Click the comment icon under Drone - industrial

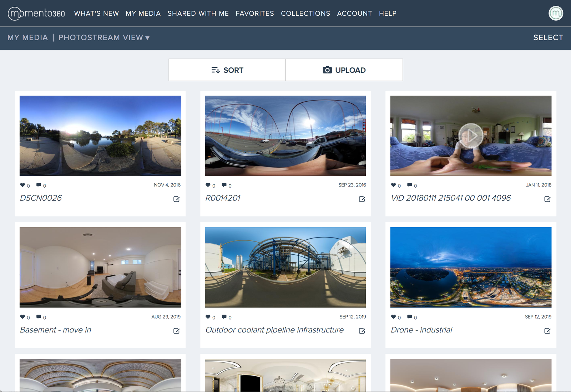click(409, 317)
